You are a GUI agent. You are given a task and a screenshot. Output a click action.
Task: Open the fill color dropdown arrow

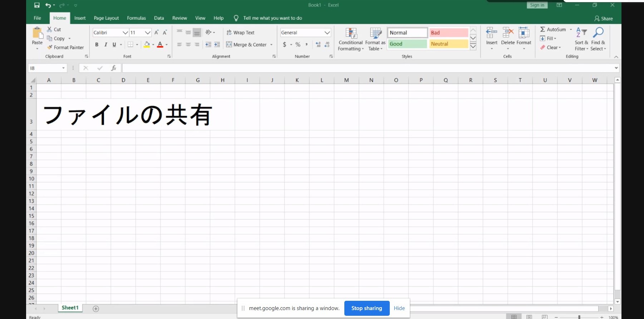[x=153, y=45]
